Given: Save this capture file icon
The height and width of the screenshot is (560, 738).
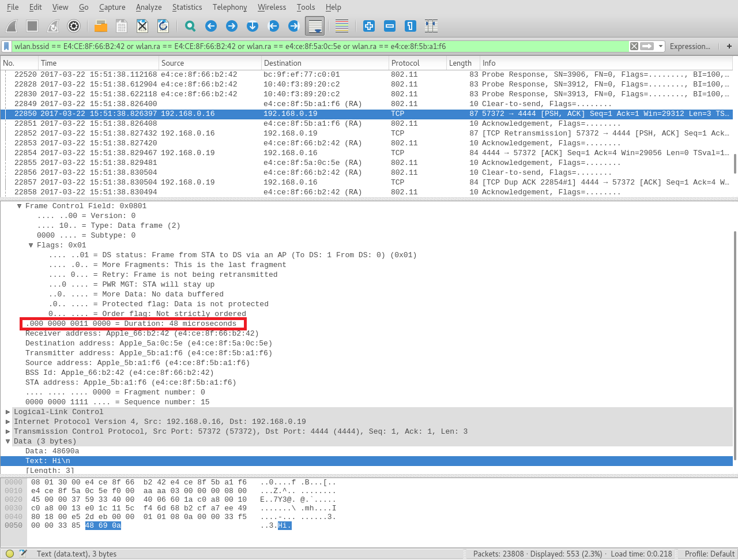Looking at the screenshot, I should point(122,26).
